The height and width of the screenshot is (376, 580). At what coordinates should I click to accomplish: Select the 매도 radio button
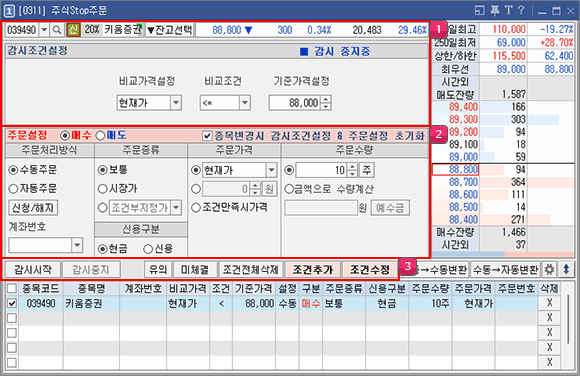(x=101, y=136)
